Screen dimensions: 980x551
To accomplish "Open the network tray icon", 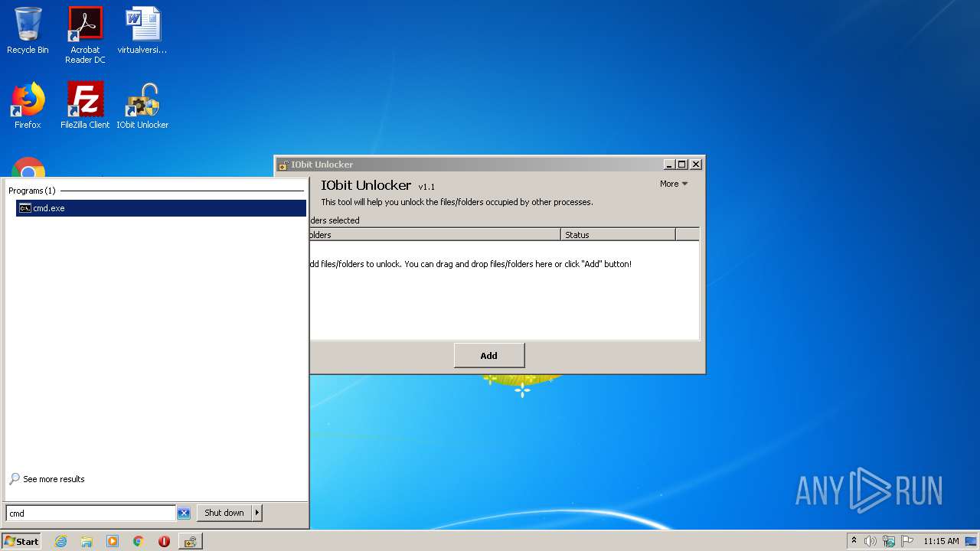I will [x=889, y=541].
